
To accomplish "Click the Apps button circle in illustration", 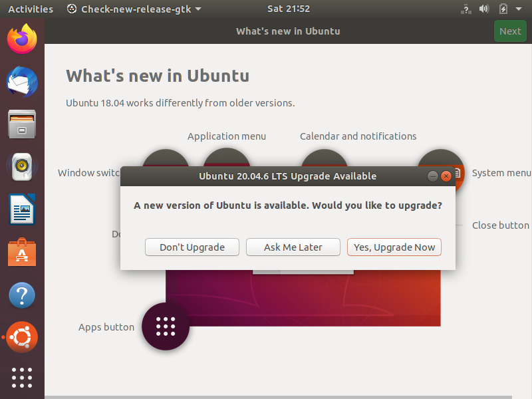I will click(166, 327).
